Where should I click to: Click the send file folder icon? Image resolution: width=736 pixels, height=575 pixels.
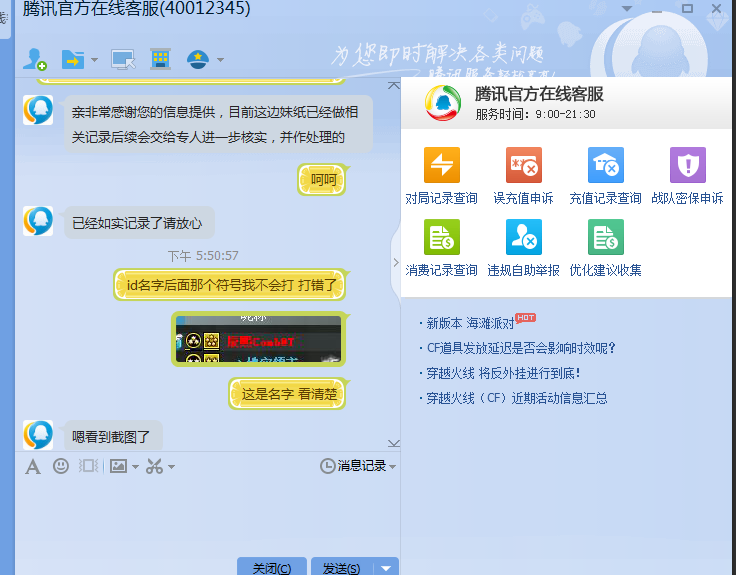tap(73, 60)
